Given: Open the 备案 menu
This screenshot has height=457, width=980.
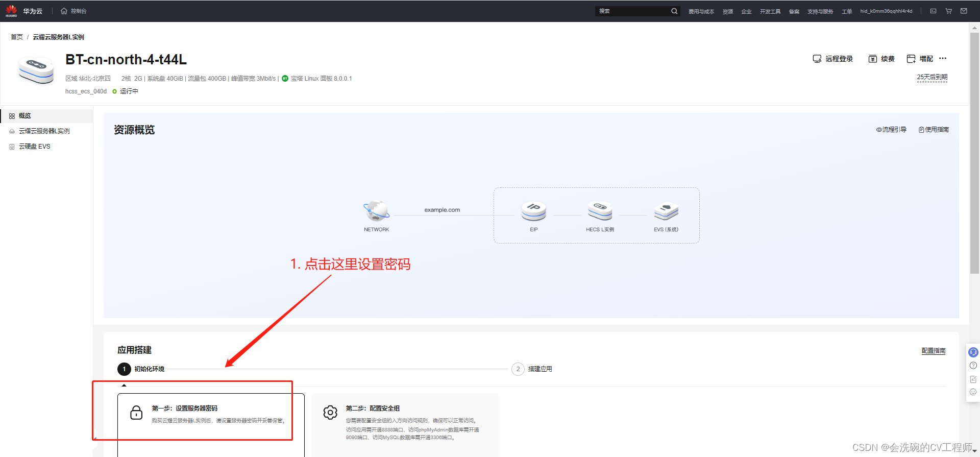Looking at the screenshot, I should 794,11.
